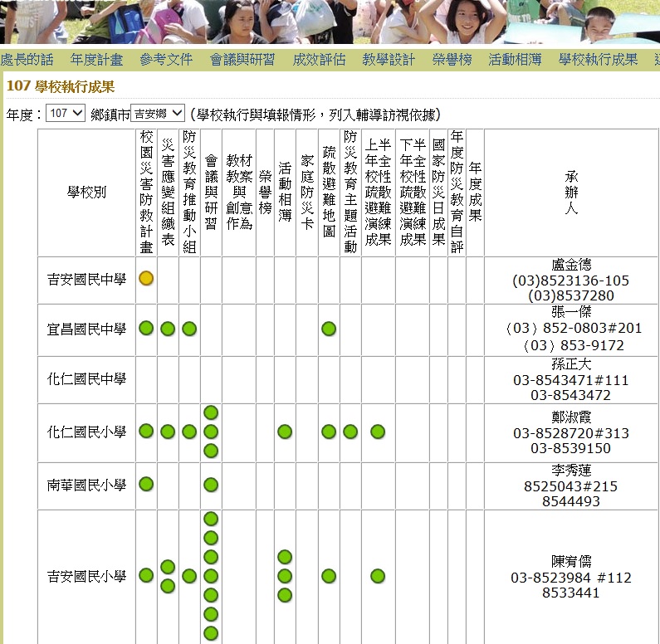This screenshot has height=644, width=660.
Task: Open the 鄉鎮市 dropdown showing 吉安鄉
Action: coord(158,114)
